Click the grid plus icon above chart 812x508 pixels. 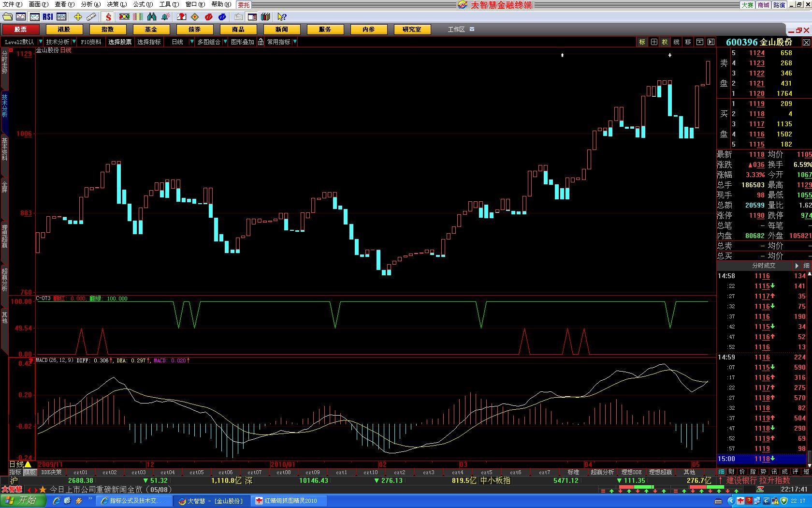click(653, 42)
